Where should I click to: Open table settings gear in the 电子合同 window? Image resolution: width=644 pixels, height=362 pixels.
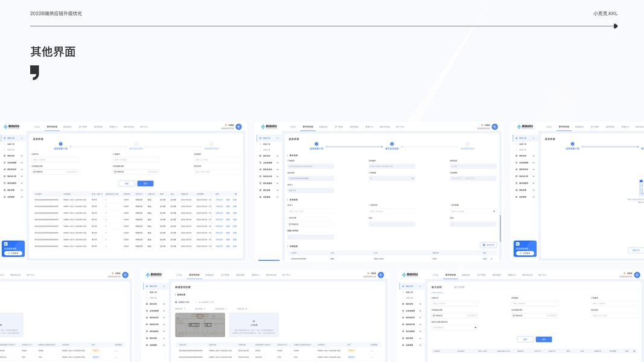(x=634, y=351)
